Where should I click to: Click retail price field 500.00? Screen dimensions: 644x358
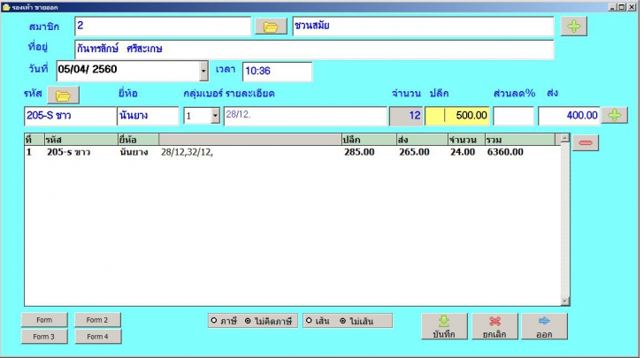457,116
